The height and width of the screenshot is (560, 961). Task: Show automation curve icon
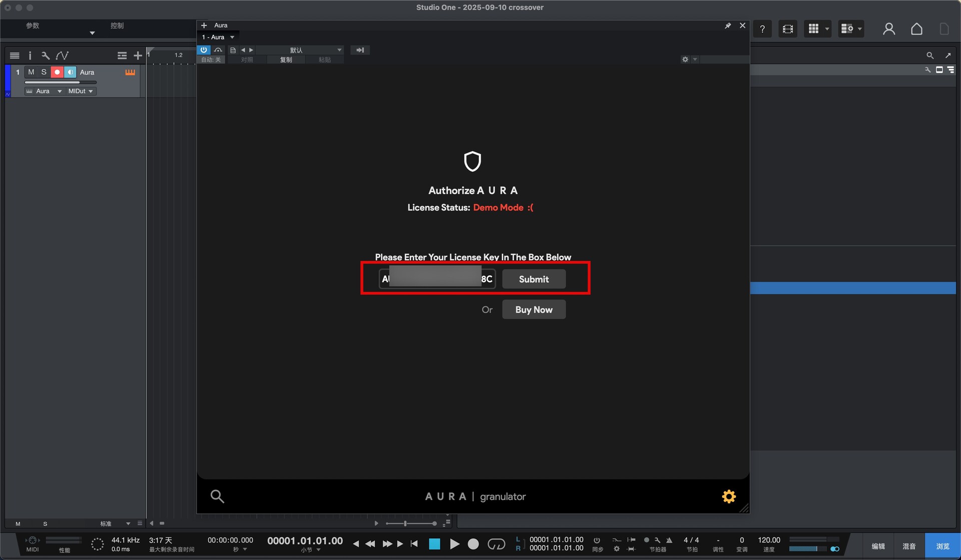[62, 56]
